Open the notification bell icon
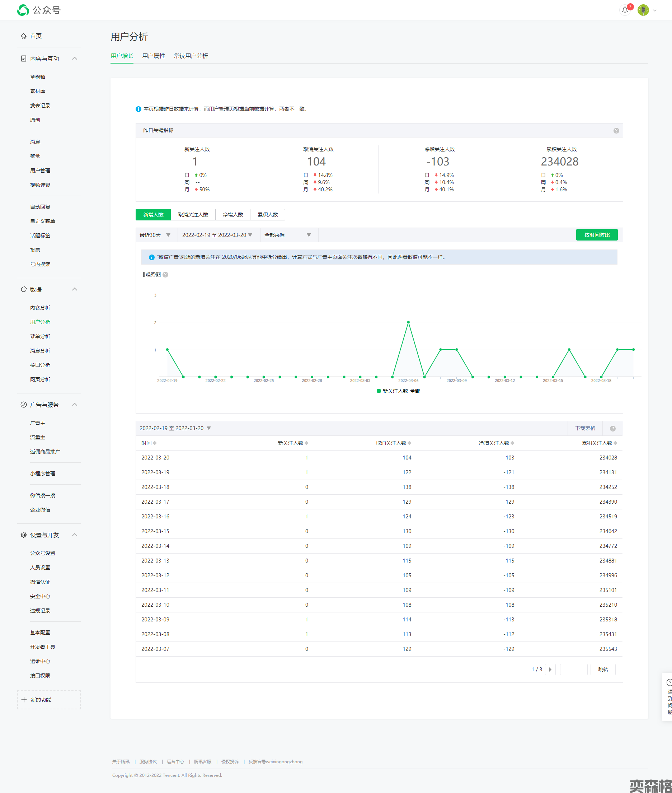Viewport: 672px width, 793px height. (625, 10)
